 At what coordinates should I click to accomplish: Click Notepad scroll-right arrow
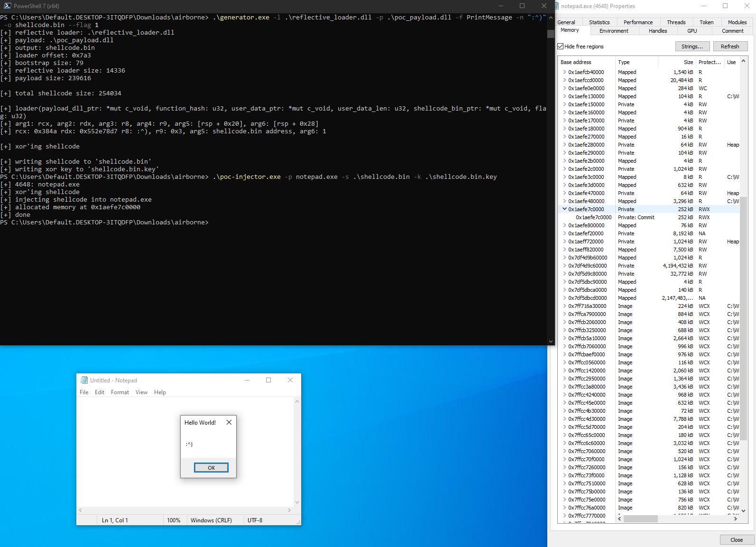tap(289, 510)
